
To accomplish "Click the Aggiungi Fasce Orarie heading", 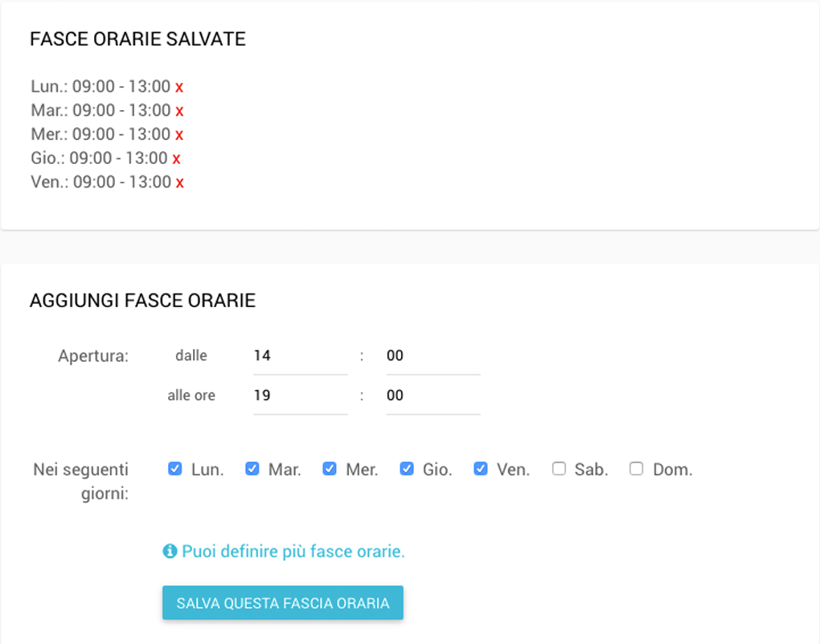I will tap(142, 301).
